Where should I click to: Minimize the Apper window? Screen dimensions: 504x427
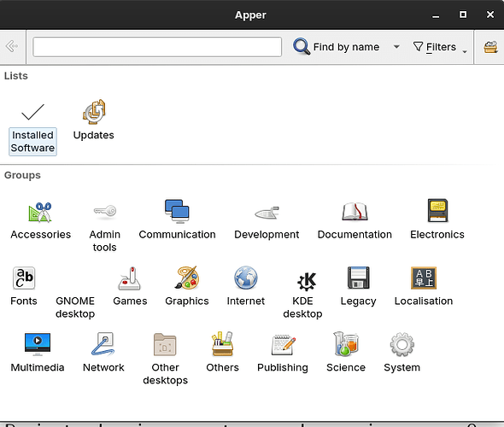[x=436, y=15]
